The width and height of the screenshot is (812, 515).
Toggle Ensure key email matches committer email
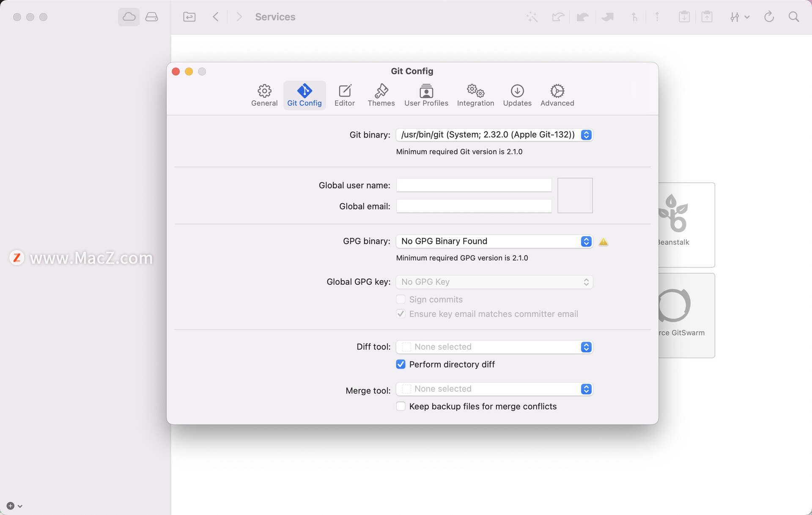tap(401, 314)
